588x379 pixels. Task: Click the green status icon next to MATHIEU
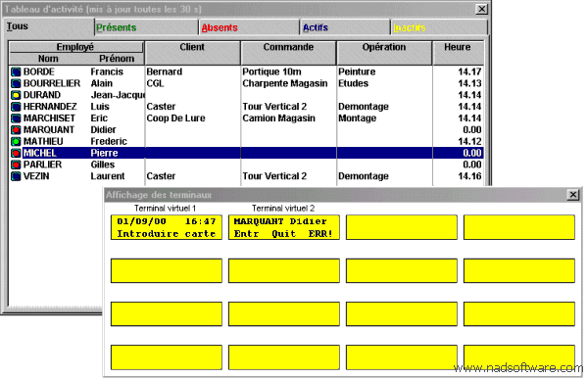[16, 141]
